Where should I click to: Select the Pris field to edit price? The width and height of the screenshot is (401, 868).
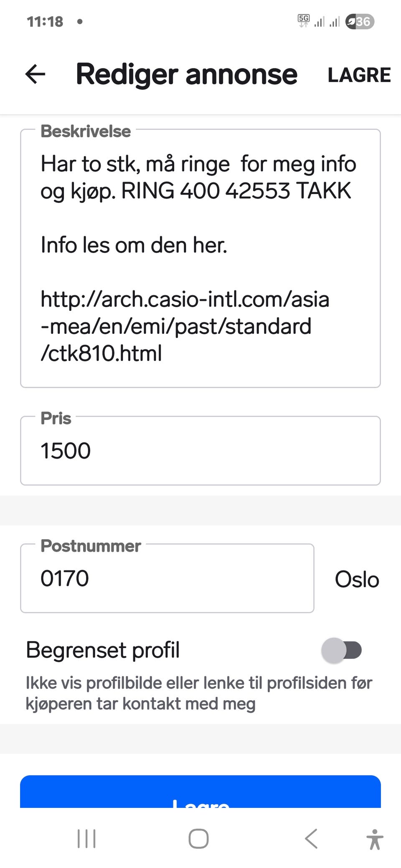click(200, 450)
